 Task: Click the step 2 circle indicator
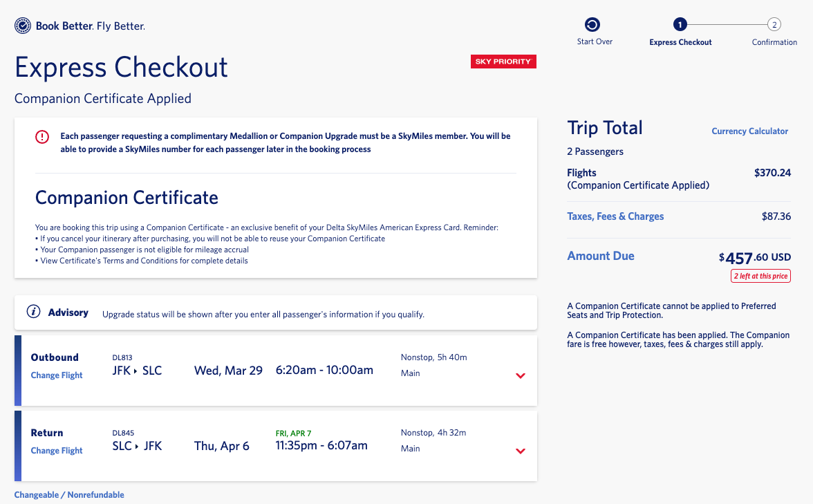click(774, 24)
